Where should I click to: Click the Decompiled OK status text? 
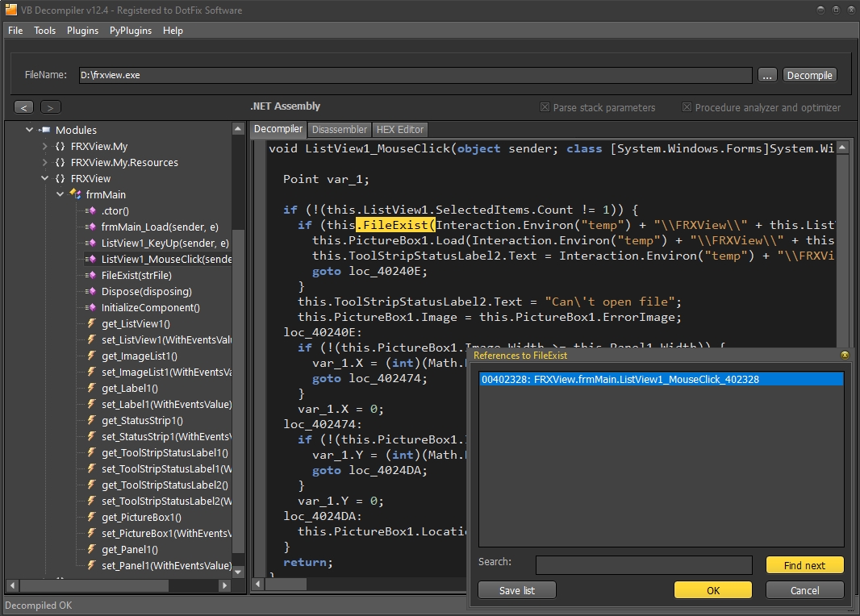pos(39,605)
